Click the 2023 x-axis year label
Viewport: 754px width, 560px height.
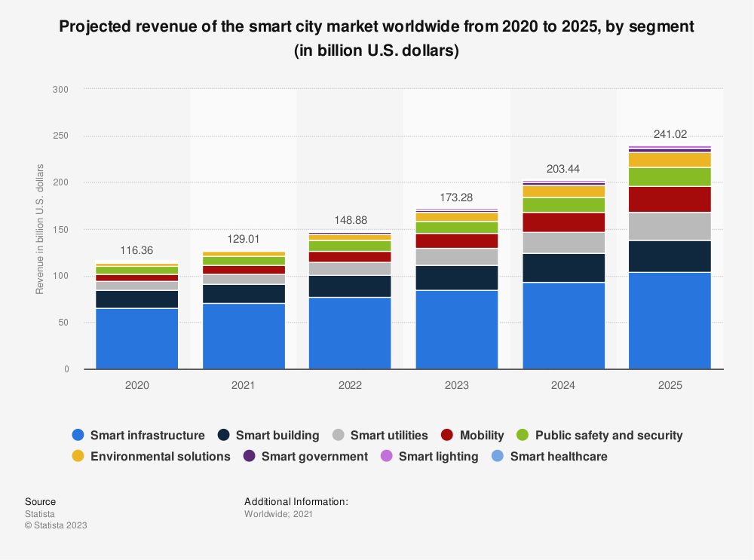click(x=456, y=384)
